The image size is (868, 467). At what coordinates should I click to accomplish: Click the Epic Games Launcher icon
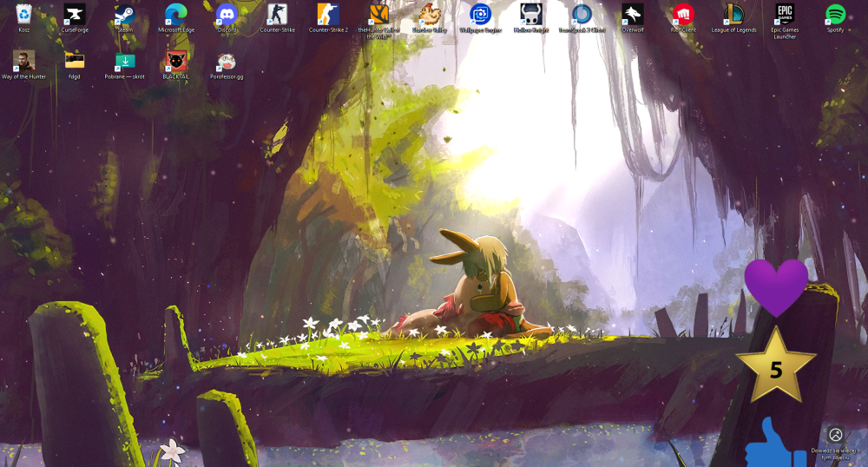785,21
